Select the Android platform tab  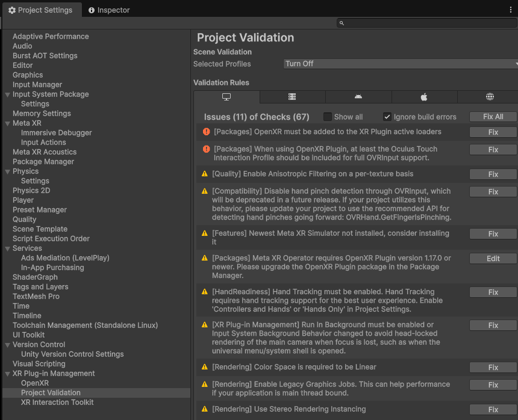point(358,97)
